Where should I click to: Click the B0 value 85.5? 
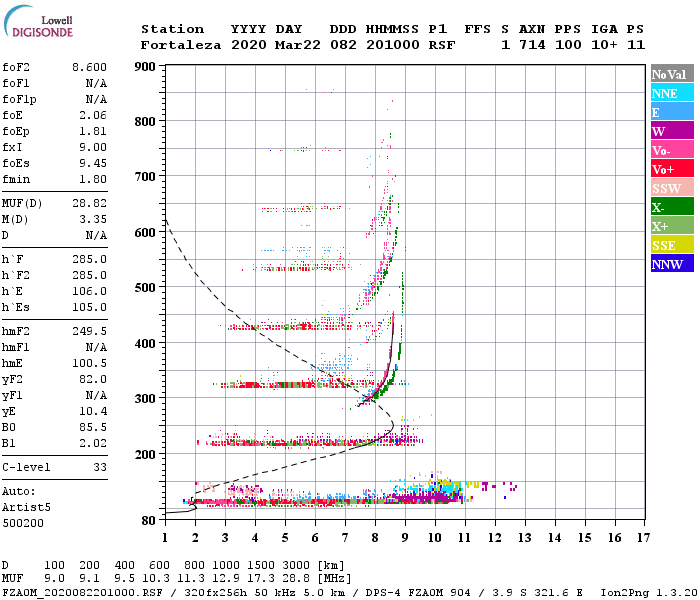point(93,428)
